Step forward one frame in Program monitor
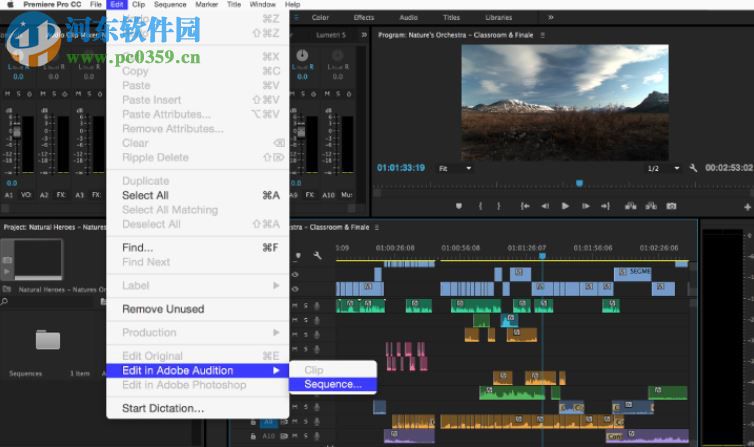The width and height of the screenshot is (754, 447). click(x=586, y=206)
